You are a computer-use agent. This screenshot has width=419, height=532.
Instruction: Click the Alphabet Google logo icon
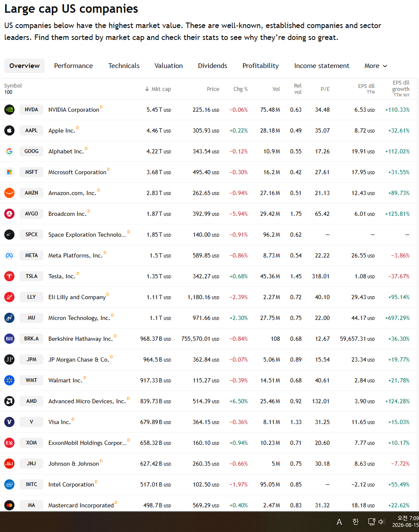9,151
